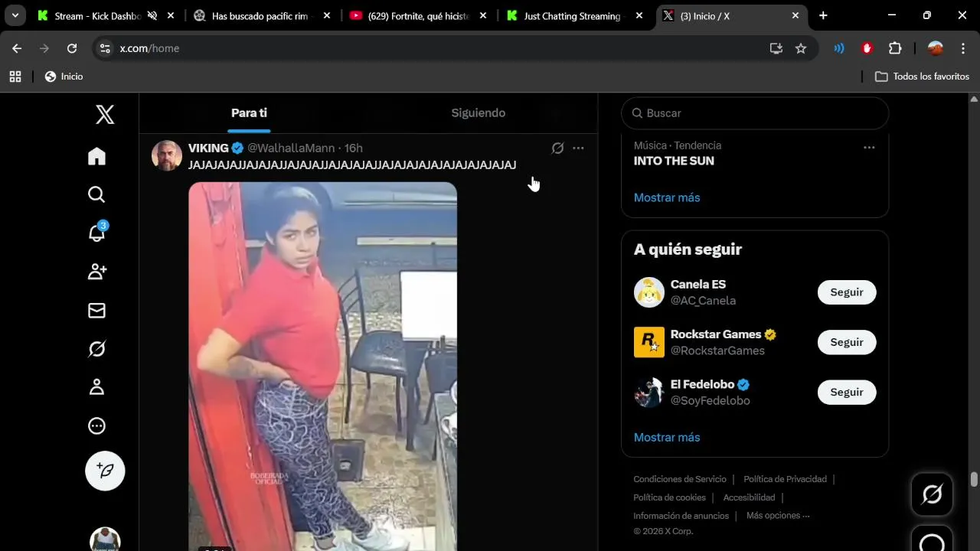The width and height of the screenshot is (980, 551).
Task: Reload the page
Action: (72, 48)
